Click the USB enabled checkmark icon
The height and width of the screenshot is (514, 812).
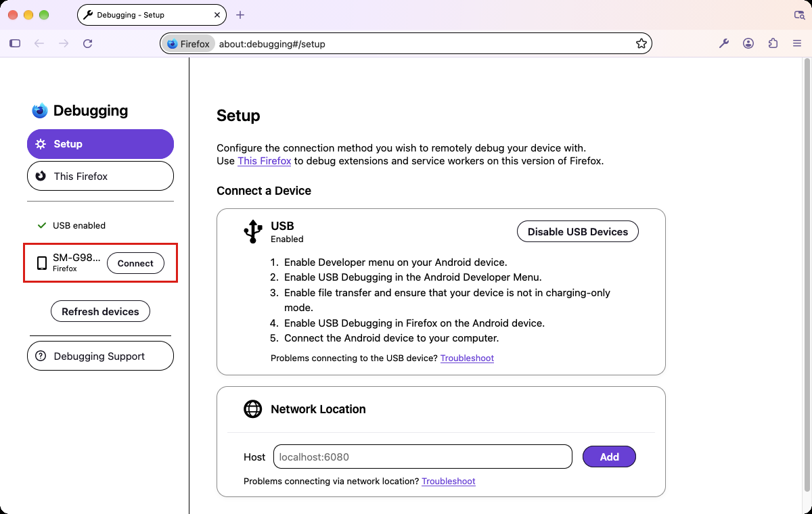point(41,225)
